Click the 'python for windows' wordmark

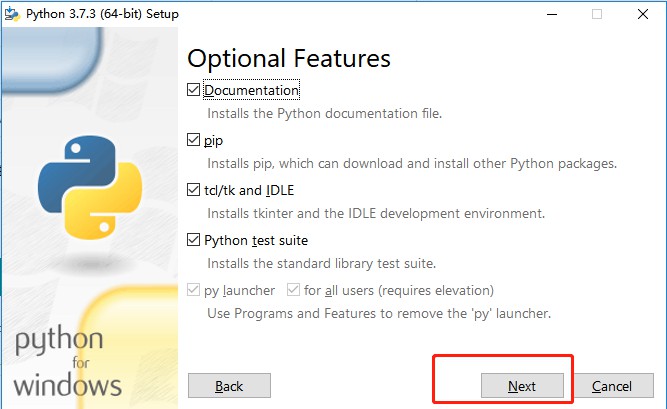[x=68, y=362]
